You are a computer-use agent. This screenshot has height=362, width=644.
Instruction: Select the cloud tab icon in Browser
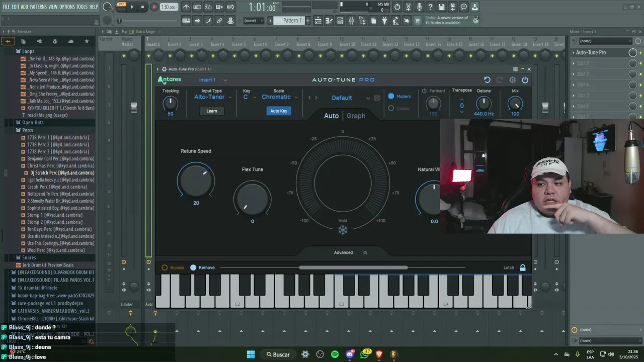pyautogui.click(x=71, y=41)
